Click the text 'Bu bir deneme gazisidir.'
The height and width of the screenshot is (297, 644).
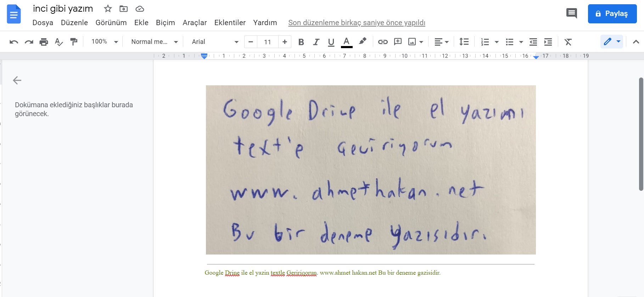[x=409, y=273]
